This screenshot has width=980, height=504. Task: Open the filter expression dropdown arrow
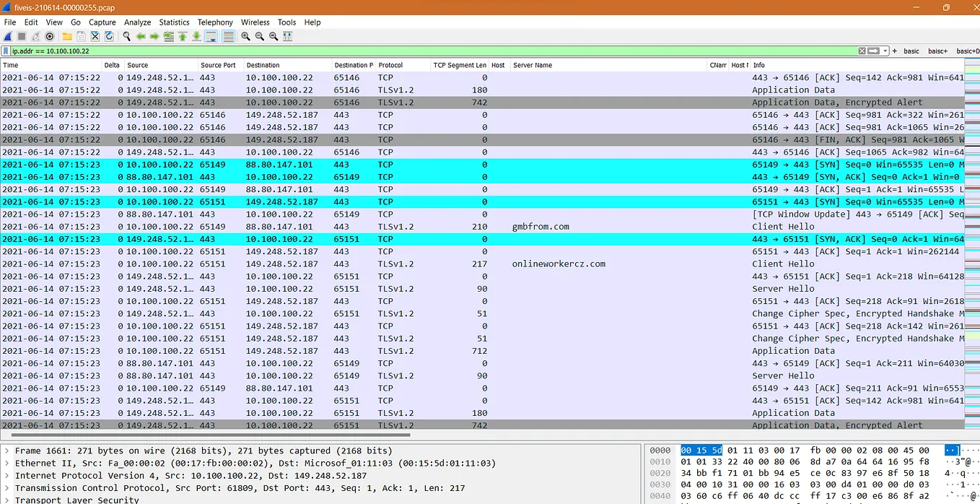pos(885,51)
